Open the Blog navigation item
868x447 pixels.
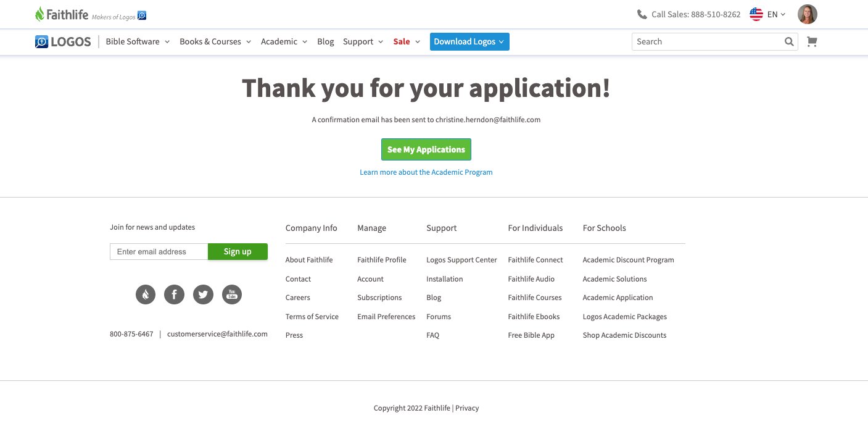326,42
